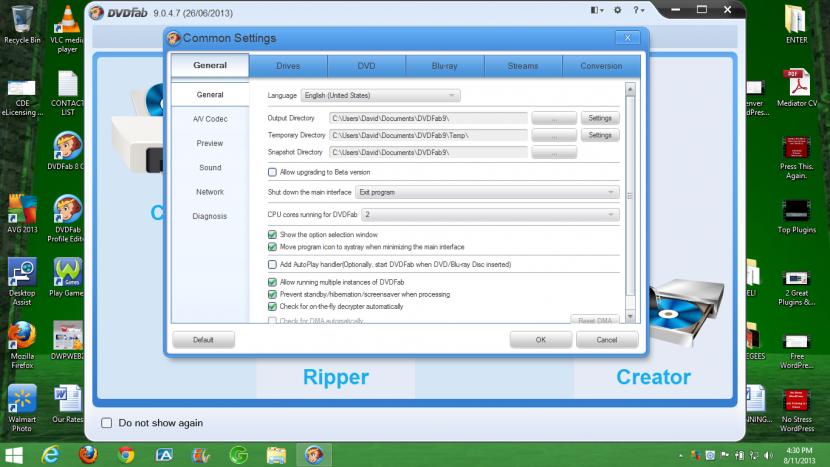Open DVDFab settings gear icon
This screenshot has height=467, width=830.
617,10
